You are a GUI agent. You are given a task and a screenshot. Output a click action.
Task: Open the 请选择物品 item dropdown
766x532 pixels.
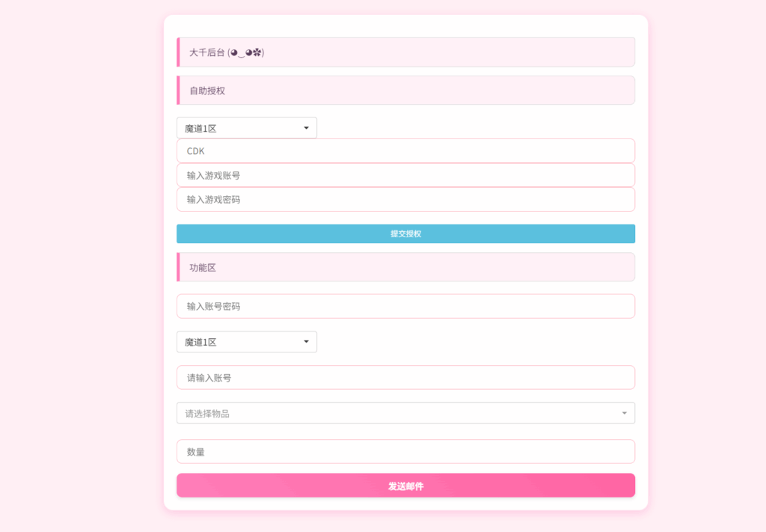tap(405, 412)
